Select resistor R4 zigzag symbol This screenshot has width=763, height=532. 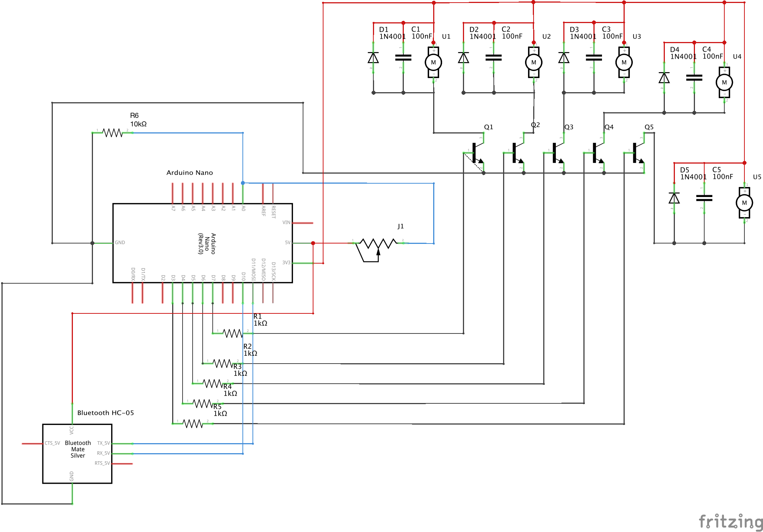203,403
